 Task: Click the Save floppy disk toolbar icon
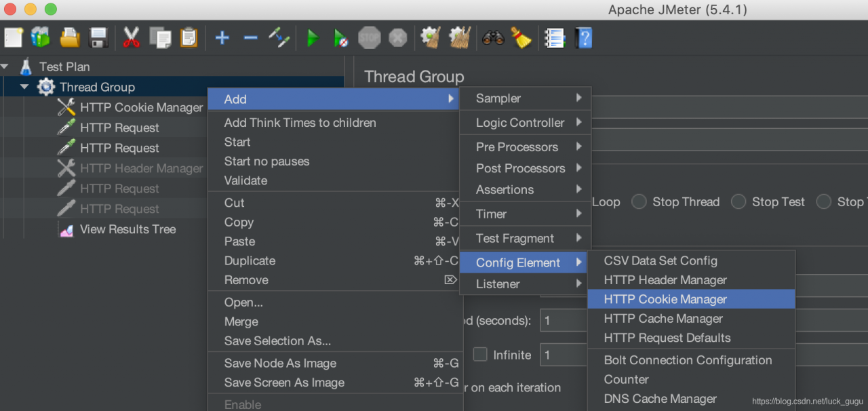pyautogui.click(x=99, y=37)
